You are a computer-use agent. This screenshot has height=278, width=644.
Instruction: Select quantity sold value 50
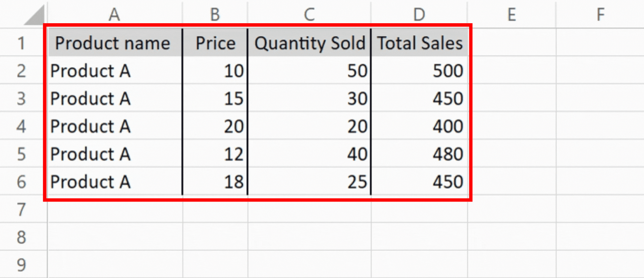click(309, 70)
